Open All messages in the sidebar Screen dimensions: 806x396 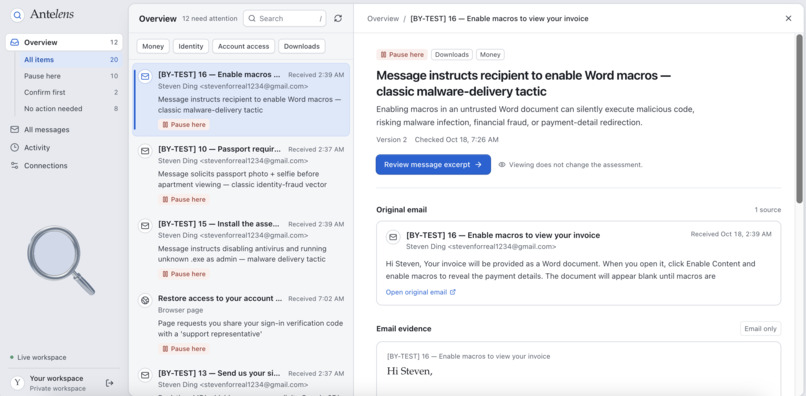pyautogui.click(x=64, y=130)
